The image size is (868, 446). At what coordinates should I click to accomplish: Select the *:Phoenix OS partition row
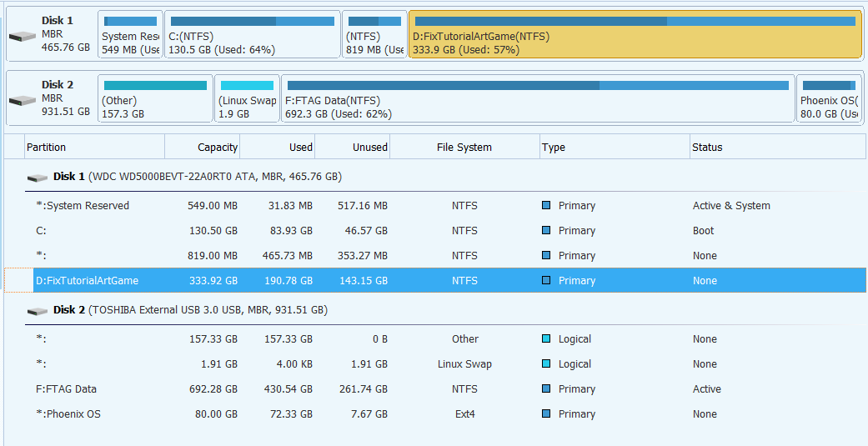(435, 413)
